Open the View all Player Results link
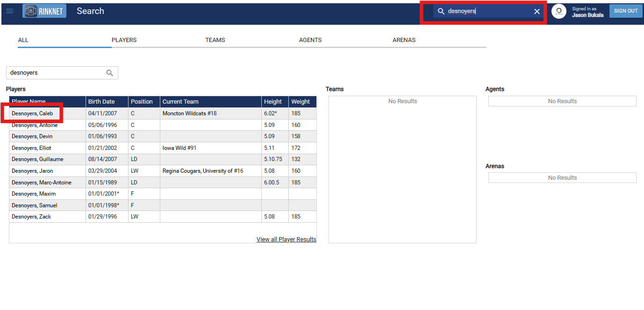 coord(286,239)
